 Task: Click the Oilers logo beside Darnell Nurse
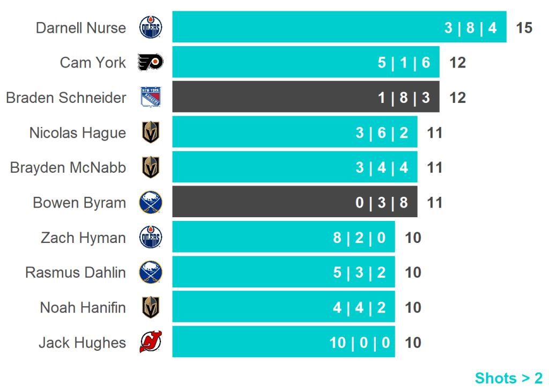click(x=151, y=27)
